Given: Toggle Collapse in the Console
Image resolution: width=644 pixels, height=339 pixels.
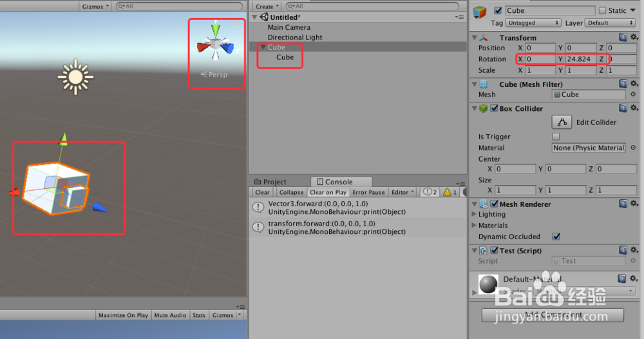Looking at the screenshot, I should tap(291, 192).
